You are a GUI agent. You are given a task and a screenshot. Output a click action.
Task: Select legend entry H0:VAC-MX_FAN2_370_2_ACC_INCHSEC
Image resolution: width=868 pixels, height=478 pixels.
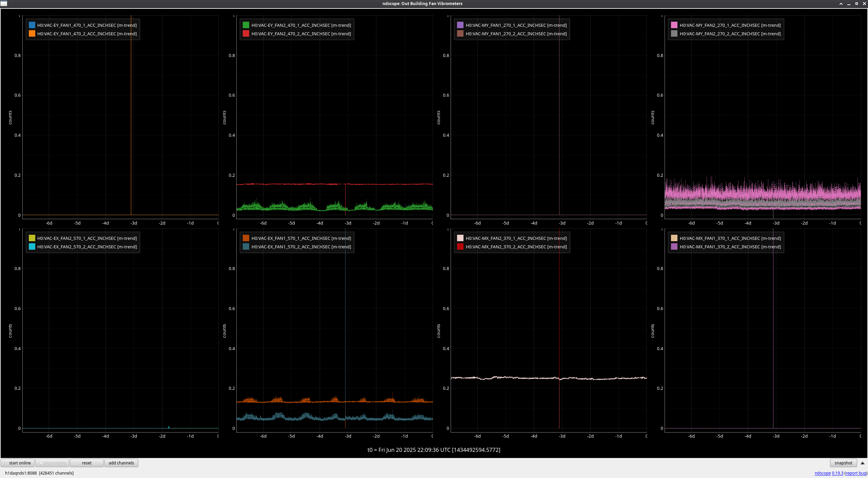pyautogui.click(x=516, y=247)
